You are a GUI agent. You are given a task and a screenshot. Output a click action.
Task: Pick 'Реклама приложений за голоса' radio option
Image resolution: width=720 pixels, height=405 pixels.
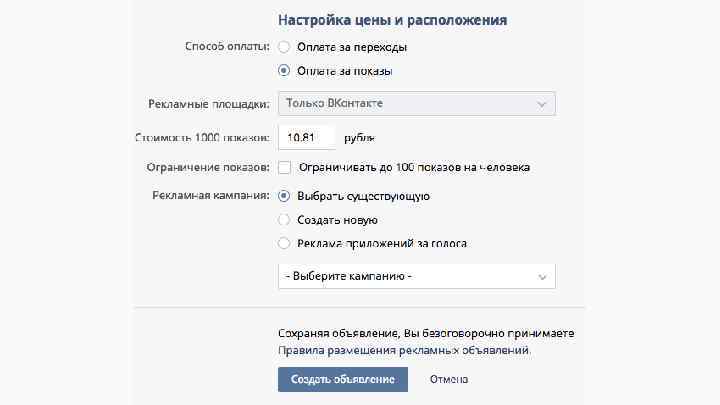(285, 243)
